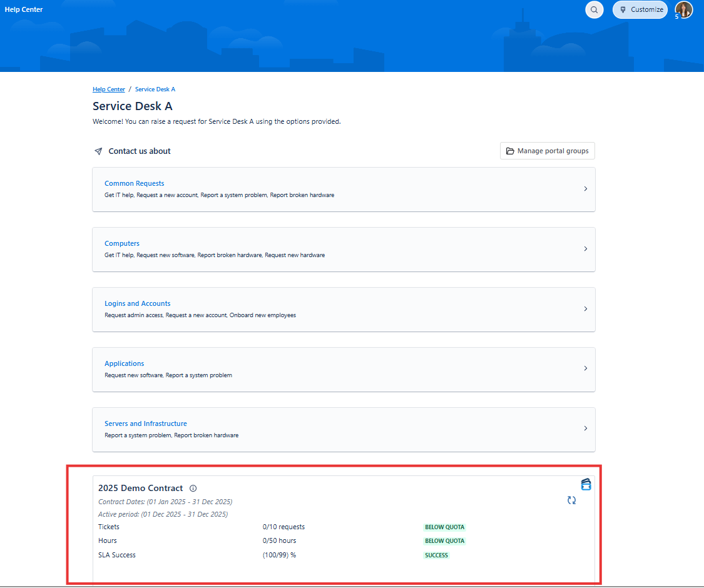Click the Help Center header title
Image resolution: width=704 pixels, height=588 pixels.
(x=24, y=9)
